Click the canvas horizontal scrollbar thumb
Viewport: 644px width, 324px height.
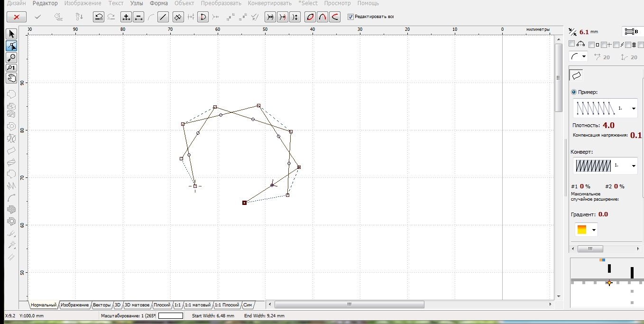tap(349, 305)
